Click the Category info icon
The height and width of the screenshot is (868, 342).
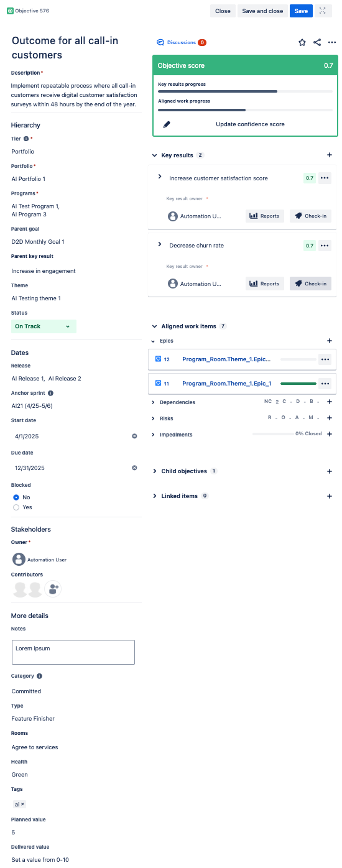tap(39, 676)
